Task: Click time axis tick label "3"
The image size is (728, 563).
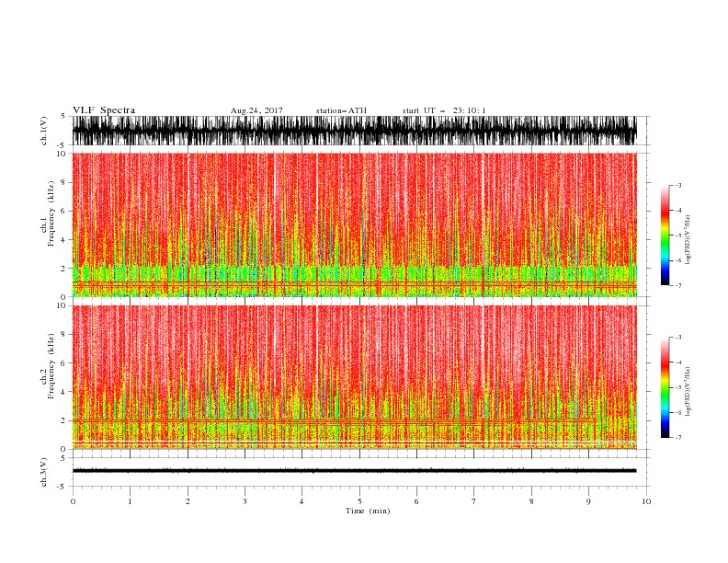Action: [x=245, y=501]
